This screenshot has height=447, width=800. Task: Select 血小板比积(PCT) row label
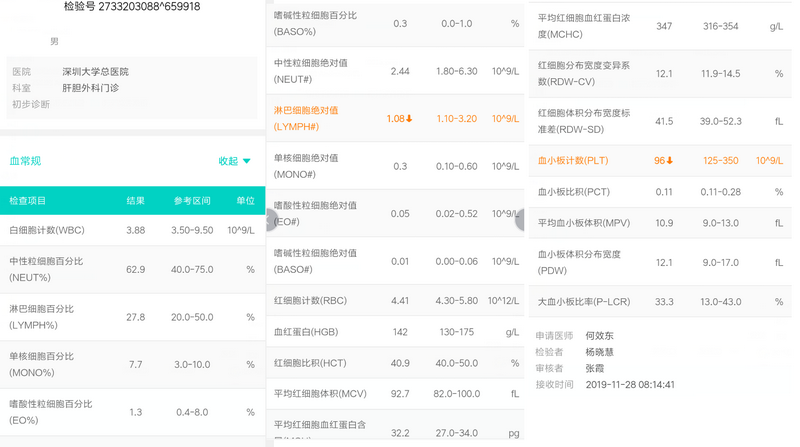(574, 192)
